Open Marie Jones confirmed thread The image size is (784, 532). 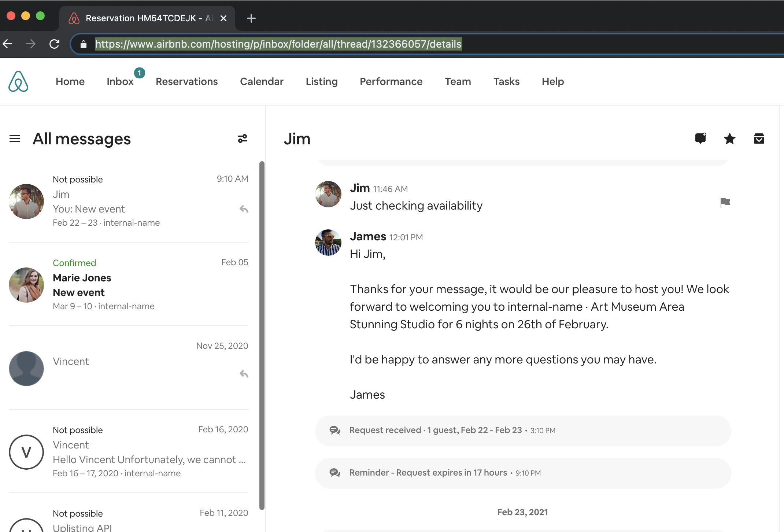click(128, 284)
